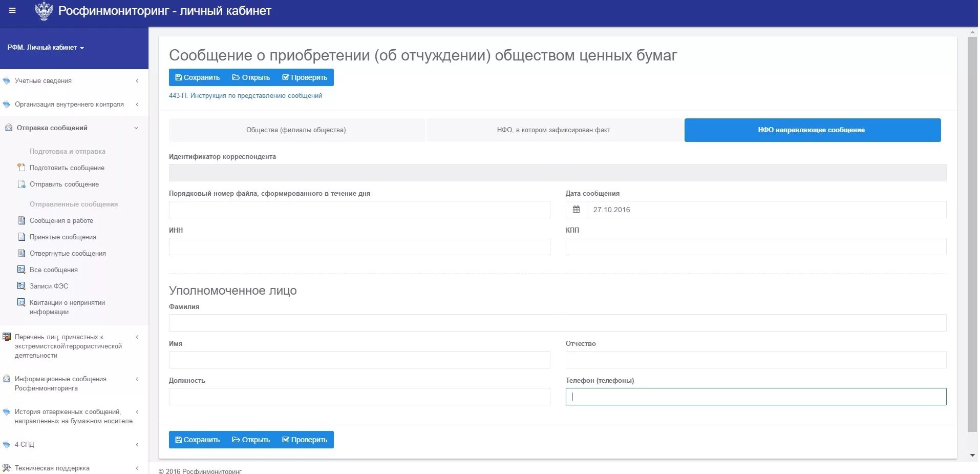This screenshot has width=980, height=474.
Task: Click the Должность input field
Action: 359,397
